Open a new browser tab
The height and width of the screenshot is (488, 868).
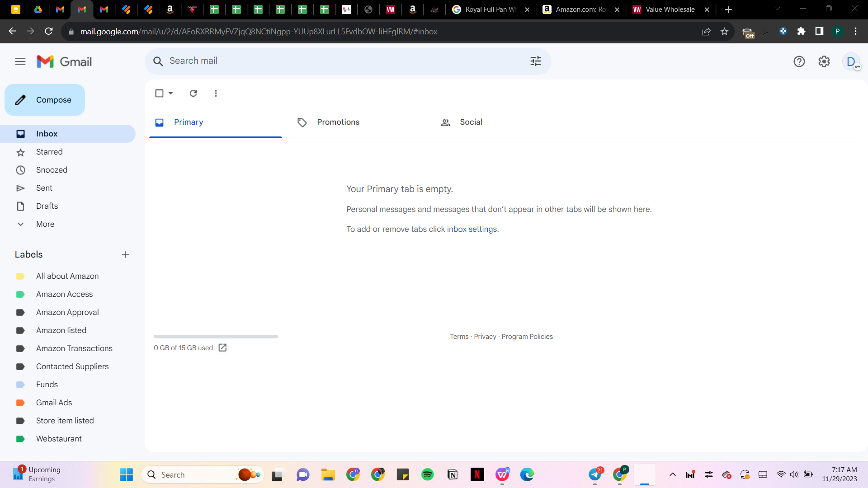pyautogui.click(x=728, y=9)
